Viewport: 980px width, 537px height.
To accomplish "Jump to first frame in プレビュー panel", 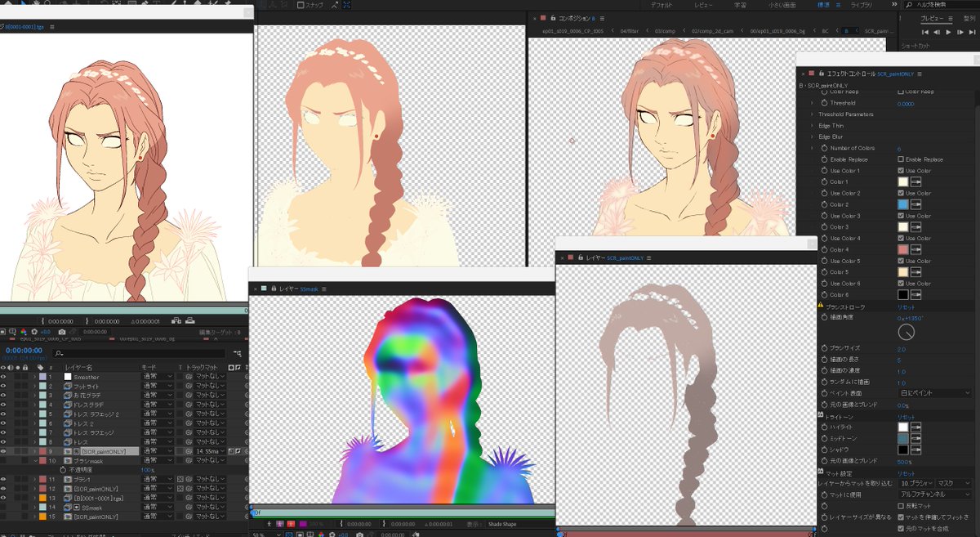I will 924,32.
